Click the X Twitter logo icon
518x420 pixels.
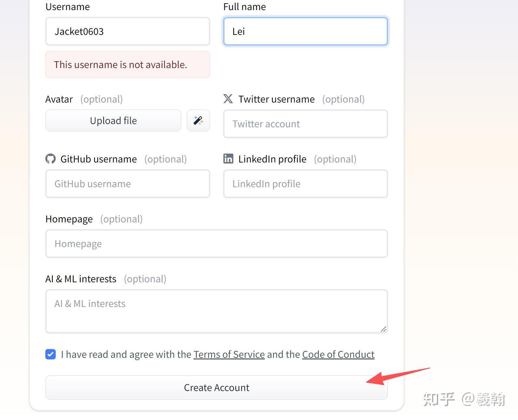tap(228, 99)
